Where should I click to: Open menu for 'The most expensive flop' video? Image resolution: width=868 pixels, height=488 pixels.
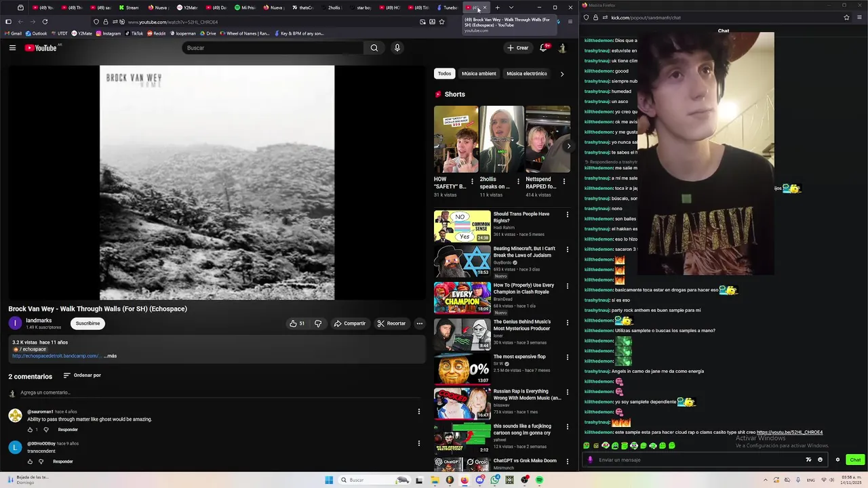pos(567,357)
